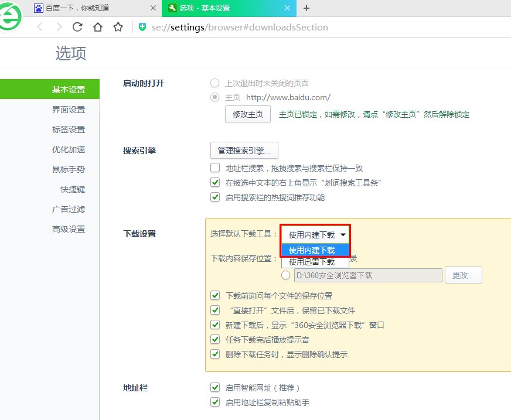Toggle 删除下载任务时显示删除确认提示 checkbox
Image resolution: width=511 pixels, height=420 pixels.
point(215,354)
